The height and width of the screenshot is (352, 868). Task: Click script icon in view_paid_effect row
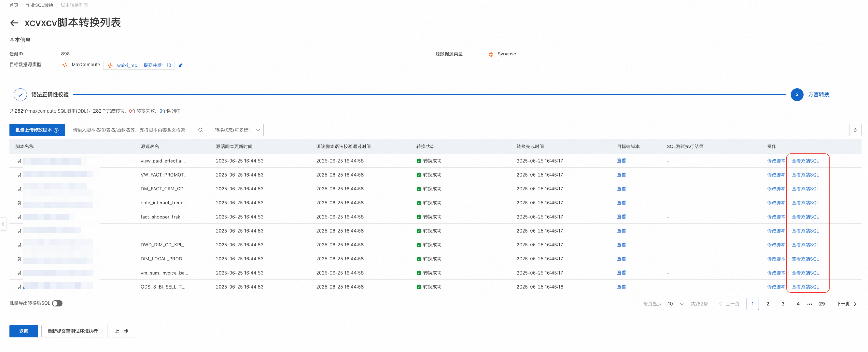[19, 161]
